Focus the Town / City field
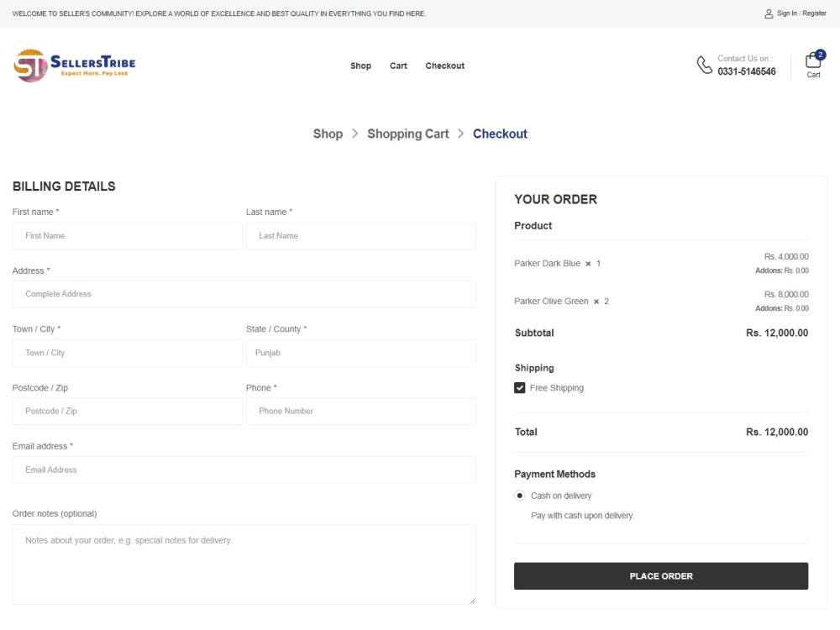Screen dimensions: 840x630 (128, 353)
